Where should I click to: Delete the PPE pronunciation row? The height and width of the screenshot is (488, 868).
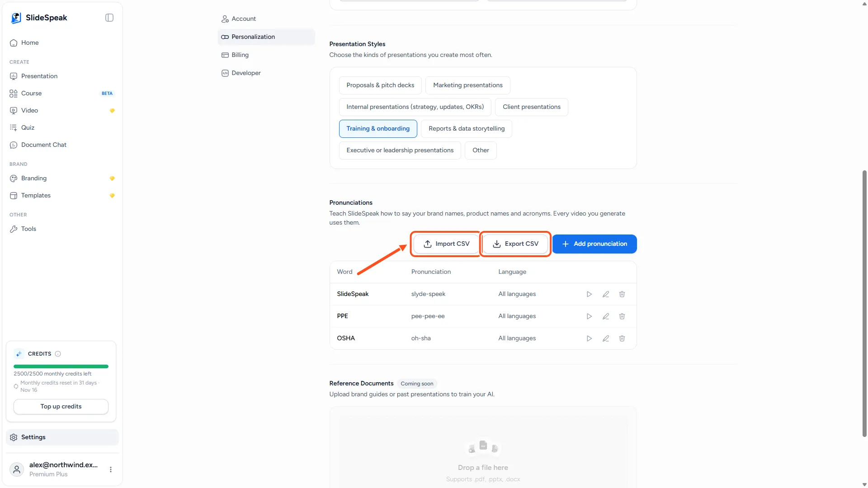coord(622,316)
